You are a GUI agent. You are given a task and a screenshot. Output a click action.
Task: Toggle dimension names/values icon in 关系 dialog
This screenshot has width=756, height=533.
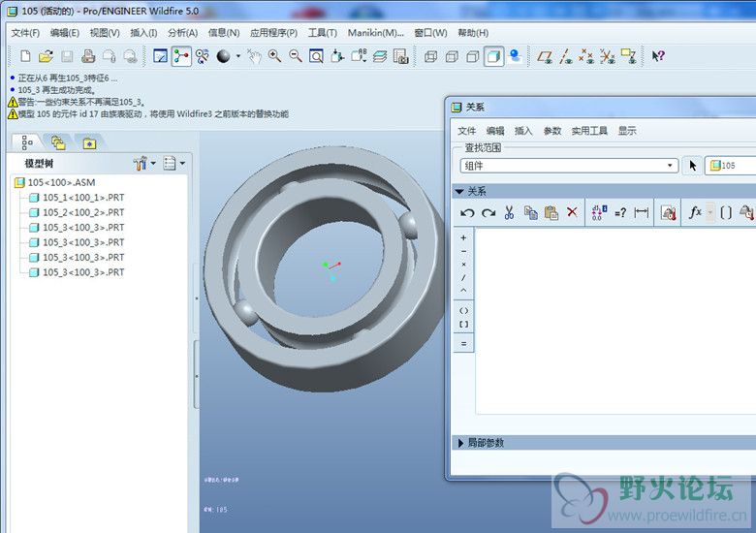(x=599, y=212)
